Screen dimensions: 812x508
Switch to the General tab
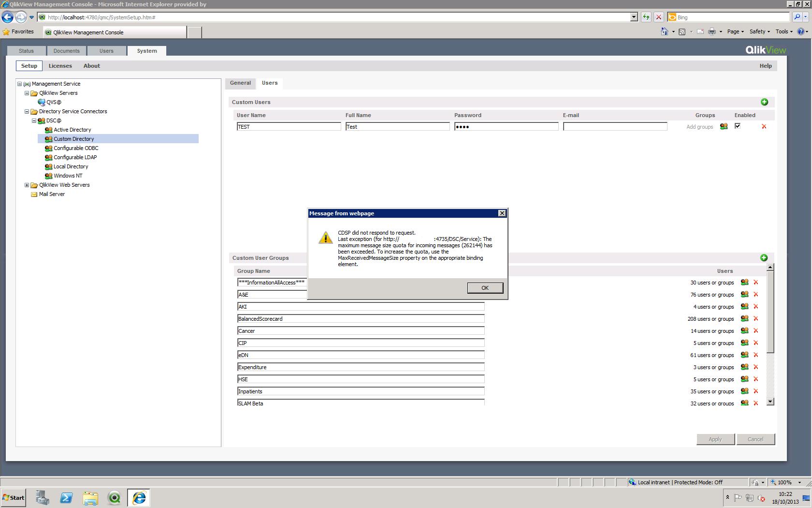click(x=240, y=83)
